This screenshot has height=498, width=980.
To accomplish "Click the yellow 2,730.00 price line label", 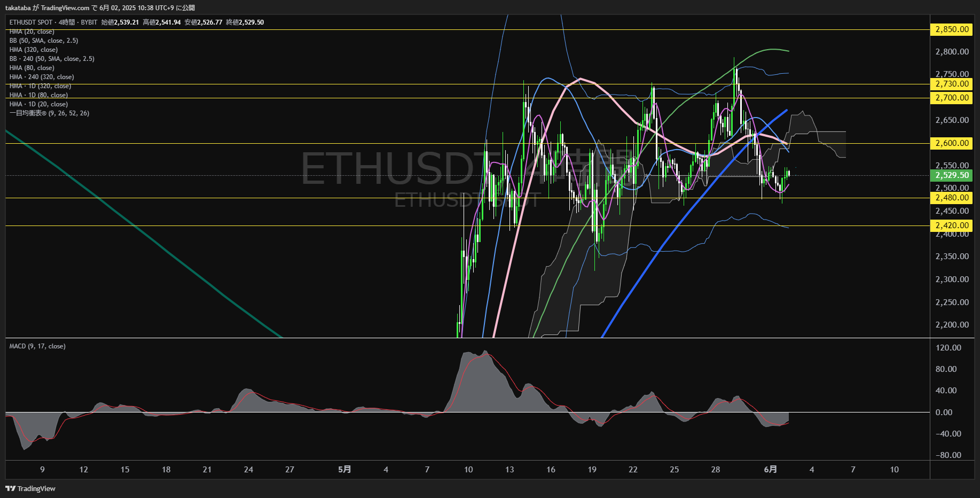I will pos(952,84).
